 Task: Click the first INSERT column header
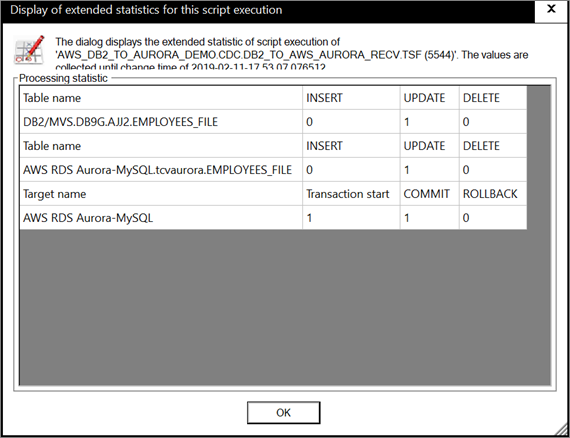351,98
